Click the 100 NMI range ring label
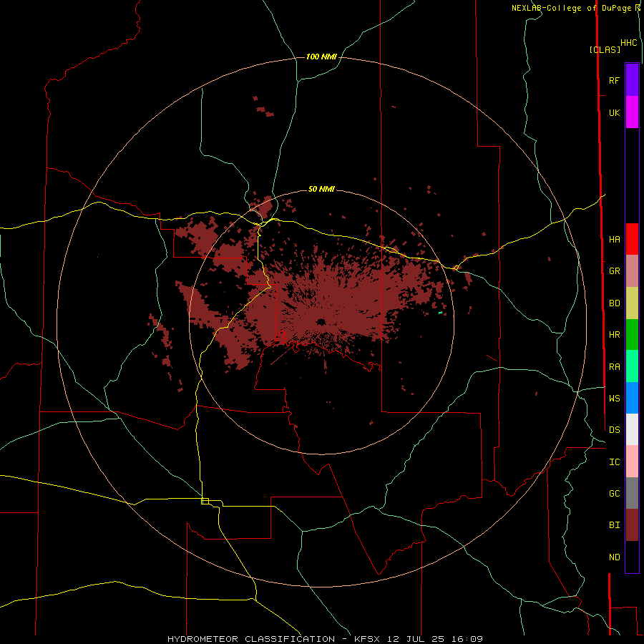 coord(321,57)
